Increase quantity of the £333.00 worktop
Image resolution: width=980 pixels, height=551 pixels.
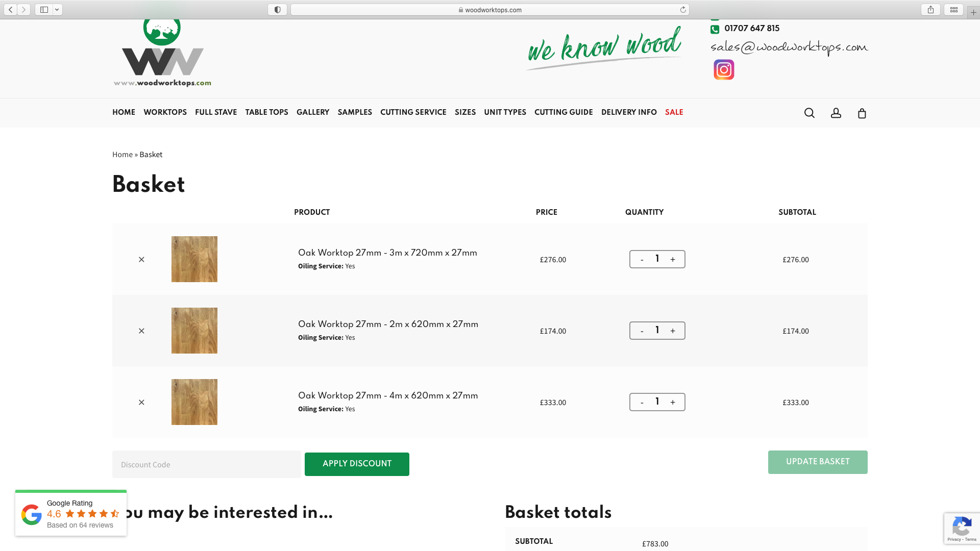point(673,403)
